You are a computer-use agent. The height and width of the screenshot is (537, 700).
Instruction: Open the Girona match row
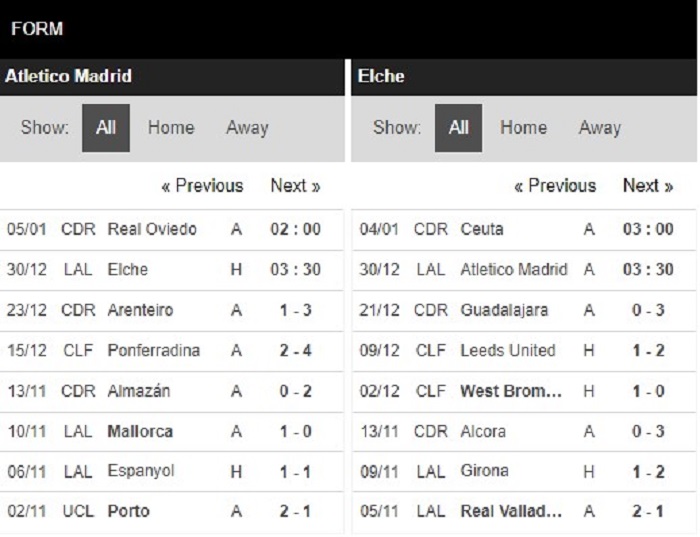click(524, 472)
